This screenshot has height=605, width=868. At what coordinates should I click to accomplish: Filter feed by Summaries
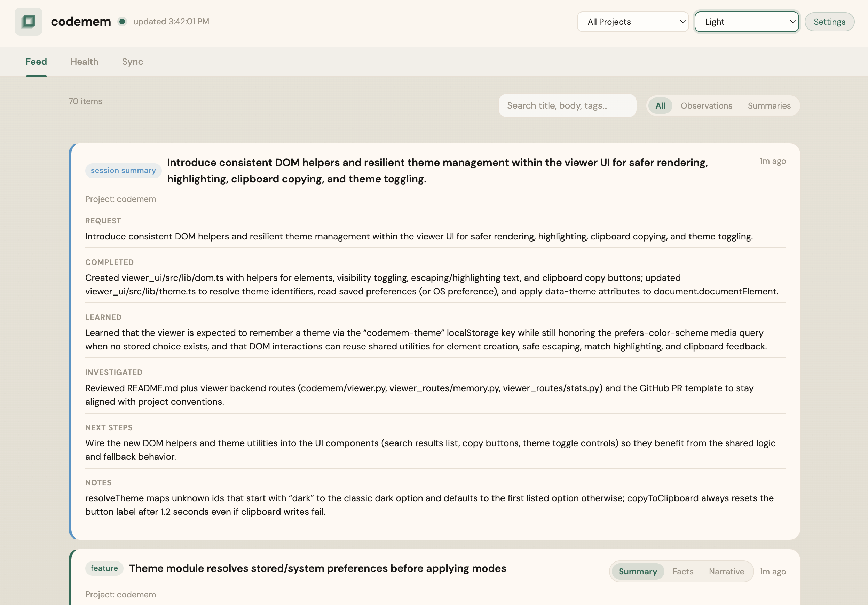tap(769, 106)
